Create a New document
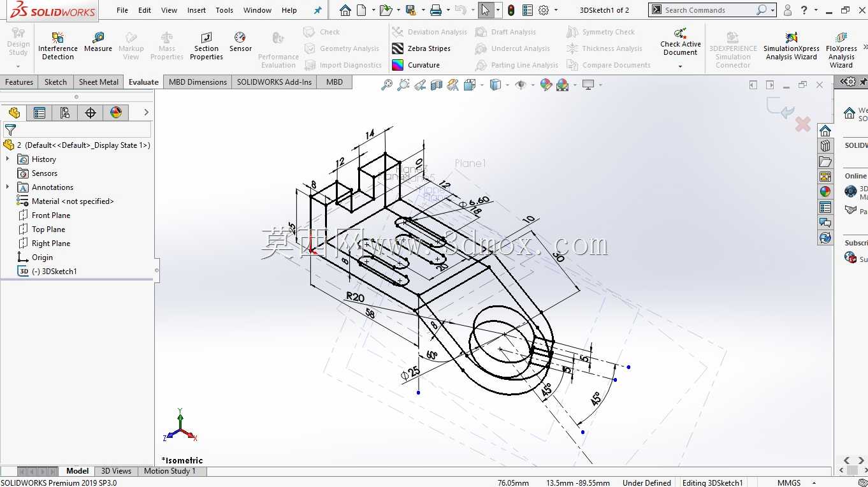 click(x=361, y=10)
